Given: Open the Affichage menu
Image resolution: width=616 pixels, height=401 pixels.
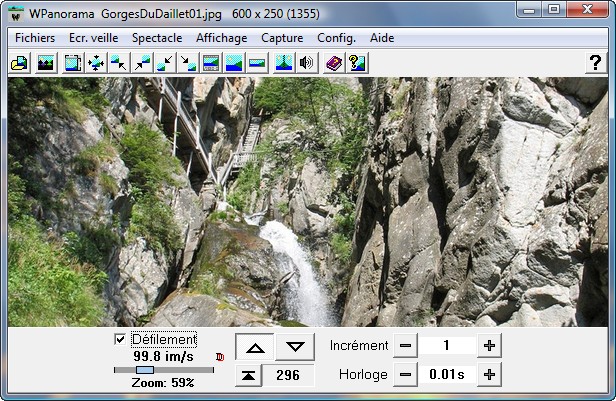Looking at the screenshot, I should pos(222,38).
